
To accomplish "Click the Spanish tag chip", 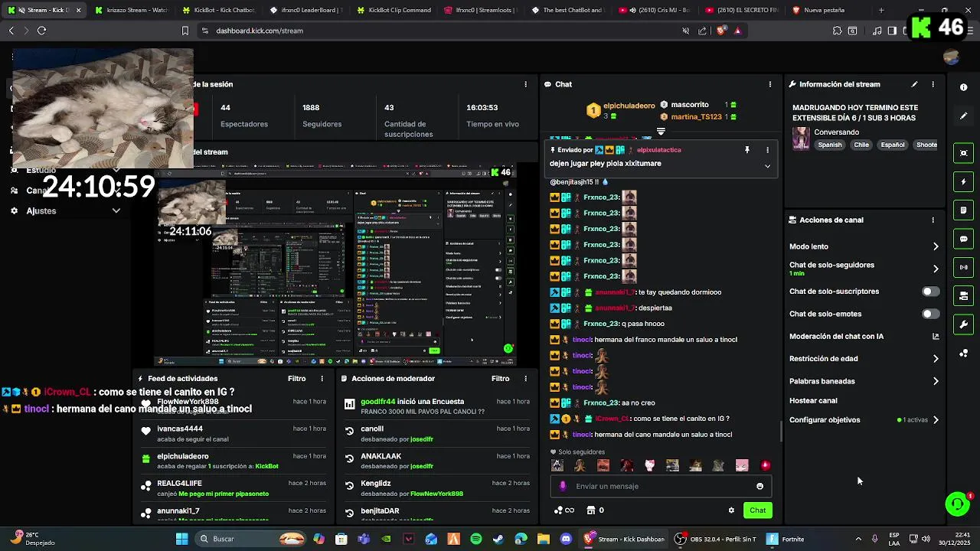I will pyautogui.click(x=829, y=145).
